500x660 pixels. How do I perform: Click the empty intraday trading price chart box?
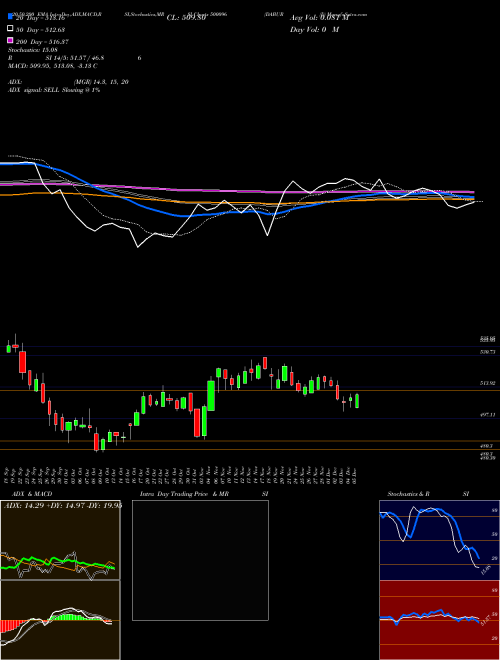tap(200, 560)
